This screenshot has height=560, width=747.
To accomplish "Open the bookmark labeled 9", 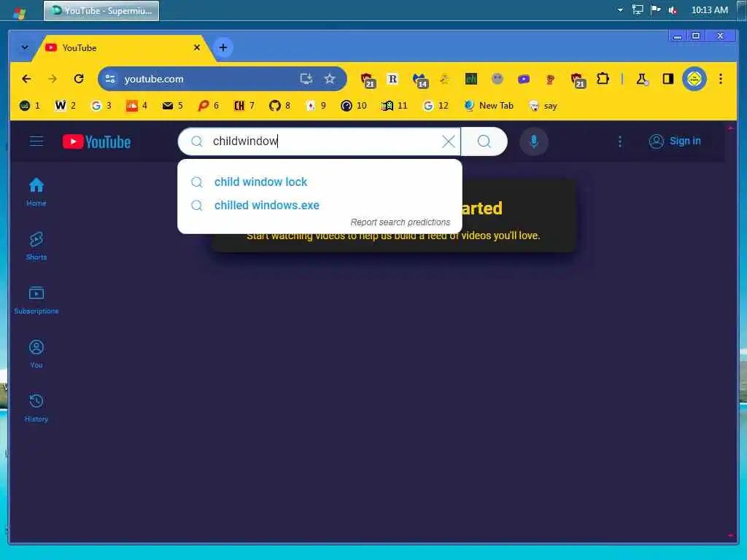I will point(315,106).
